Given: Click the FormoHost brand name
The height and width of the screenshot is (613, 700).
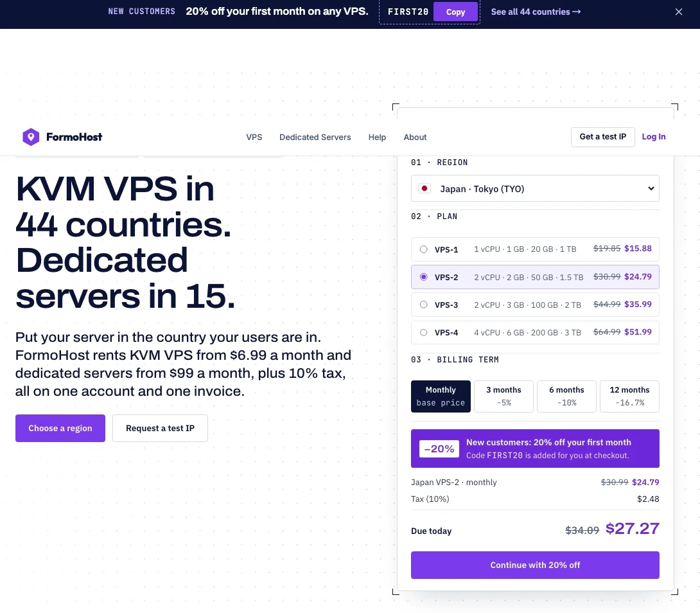Looking at the screenshot, I should click(74, 137).
